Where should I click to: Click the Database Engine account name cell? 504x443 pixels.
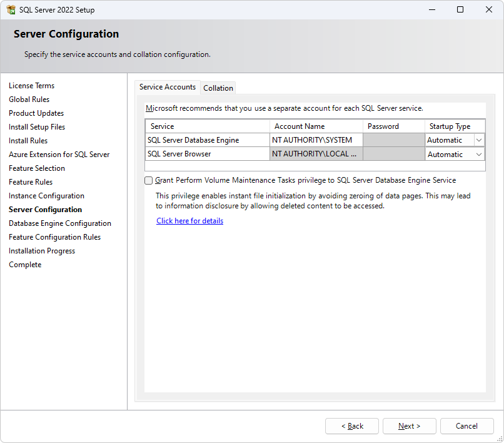316,140
